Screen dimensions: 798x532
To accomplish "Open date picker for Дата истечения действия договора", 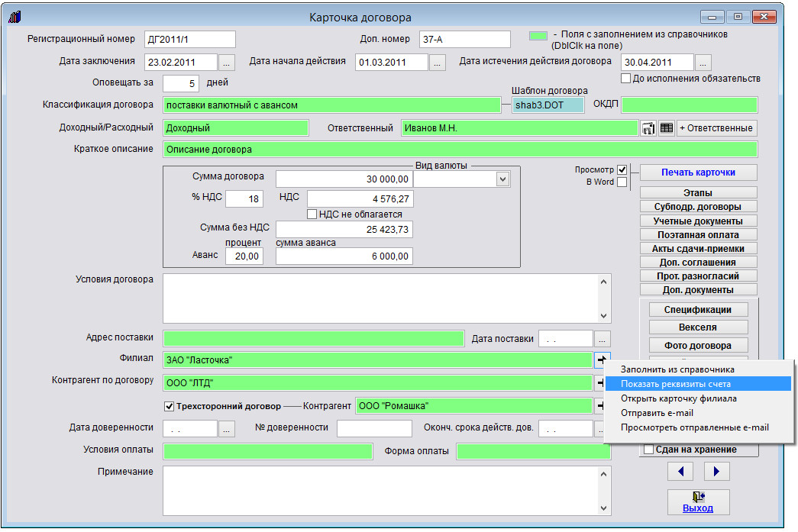I will (703, 63).
